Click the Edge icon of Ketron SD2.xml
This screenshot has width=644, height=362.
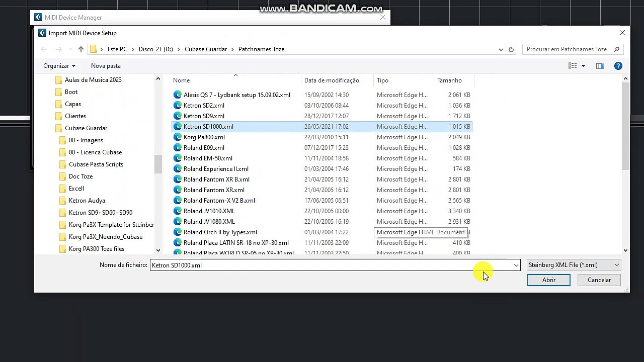(177, 106)
